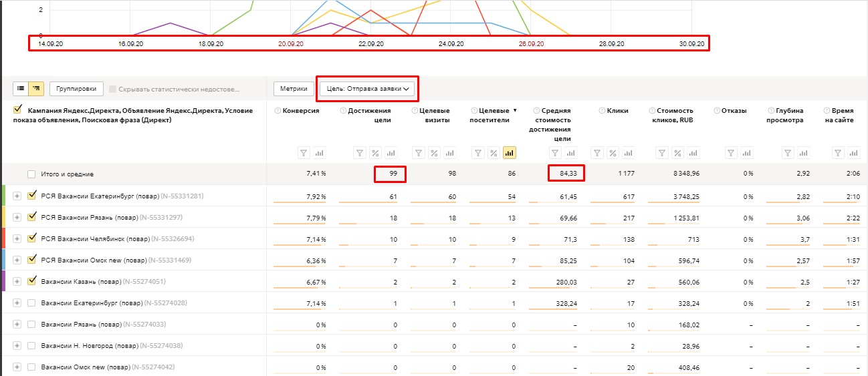Image resolution: width=868 pixels, height=376 pixels.
Task: Click the Метрики button
Action: tap(294, 88)
